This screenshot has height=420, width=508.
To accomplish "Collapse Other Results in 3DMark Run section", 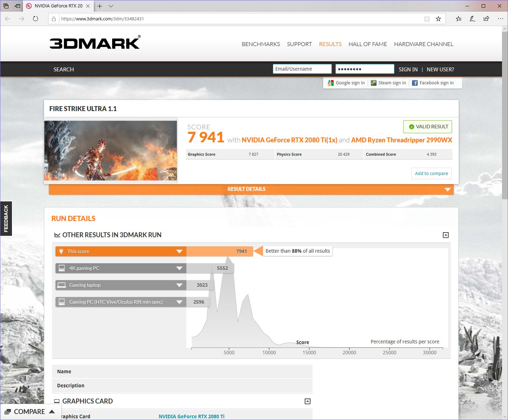I will point(445,235).
